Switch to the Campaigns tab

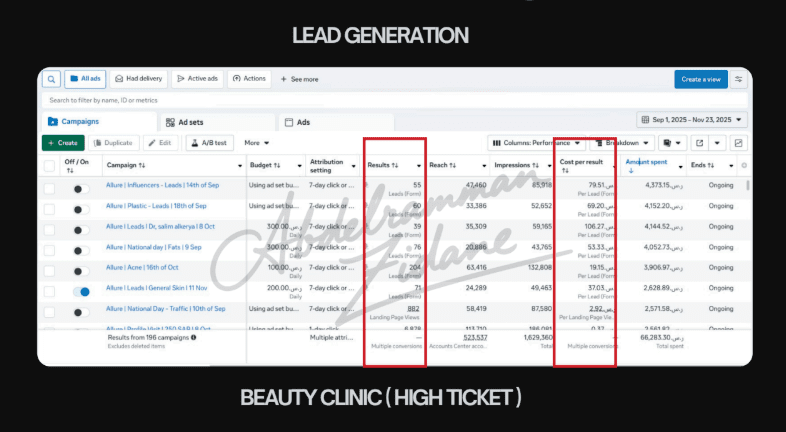99,122
